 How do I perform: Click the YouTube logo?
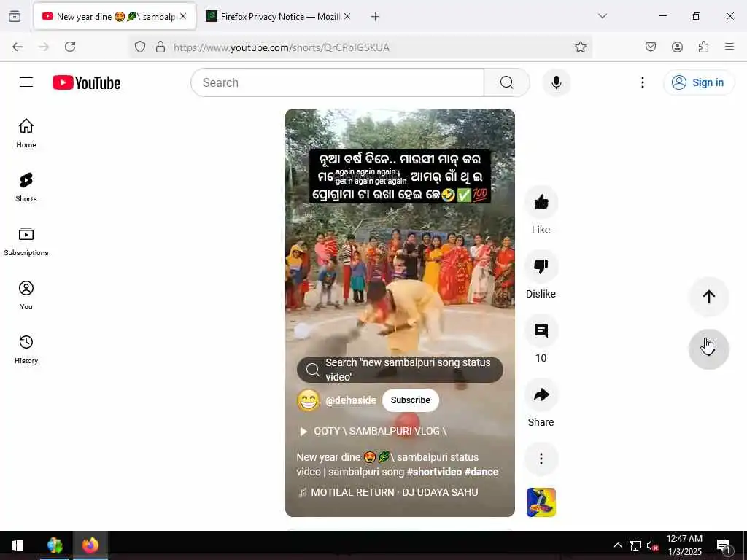pos(86,82)
